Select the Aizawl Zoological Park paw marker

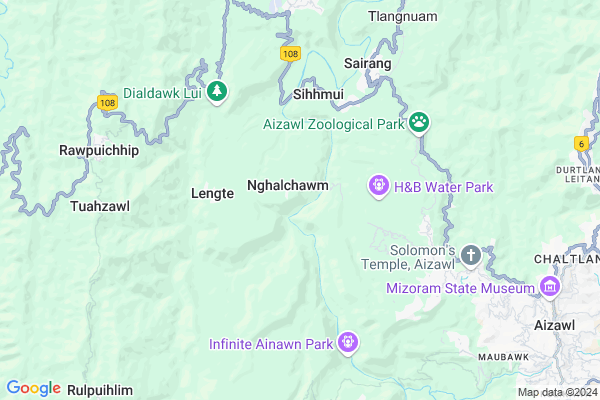tap(419, 123)
